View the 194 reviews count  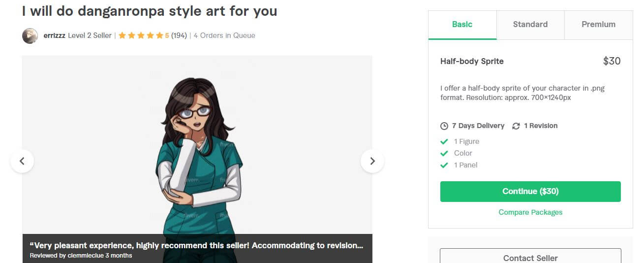click(179, 35)
